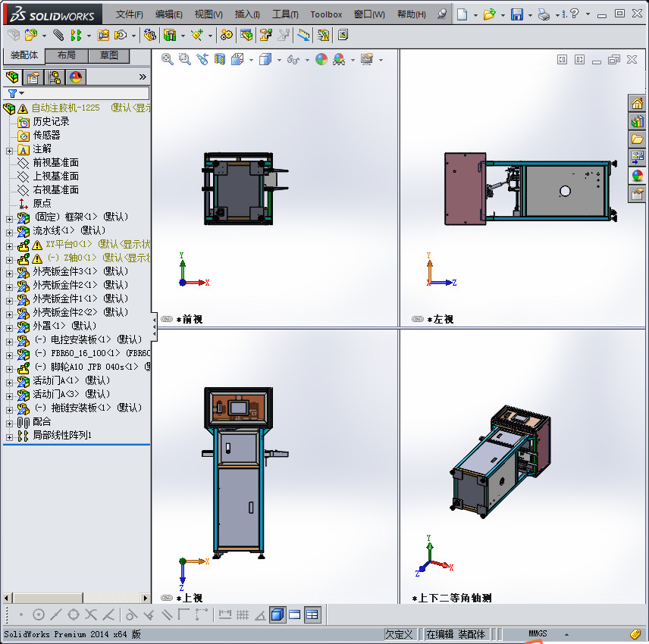Click the New Motion Study icon
Screen dimensions: 649x644
coord(227,35)
